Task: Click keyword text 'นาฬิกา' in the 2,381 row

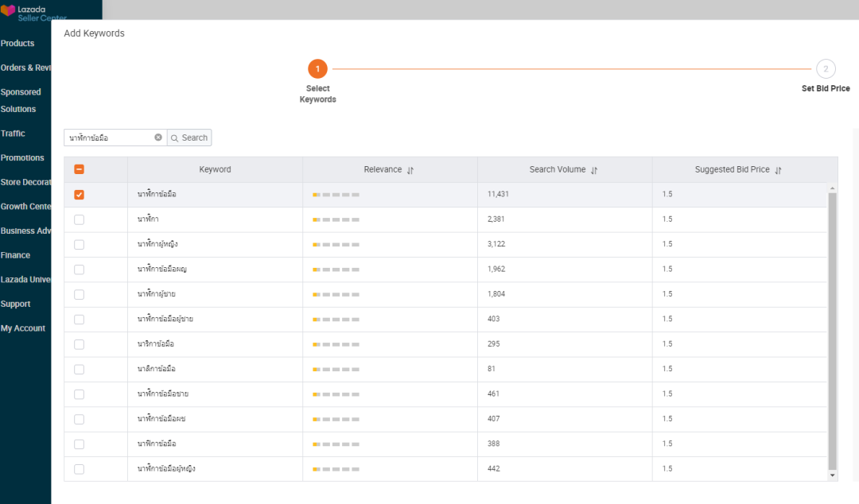Action: pyautogui.click(x=148, y=219)
